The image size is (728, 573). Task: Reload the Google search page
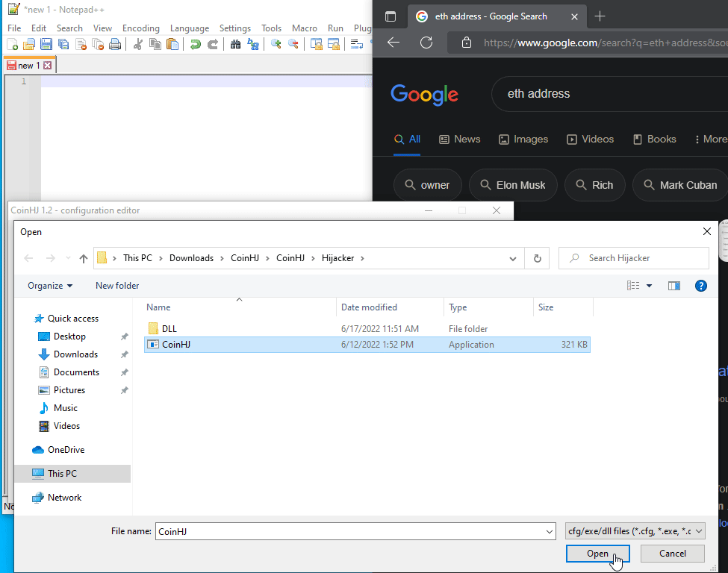[426, 43]
